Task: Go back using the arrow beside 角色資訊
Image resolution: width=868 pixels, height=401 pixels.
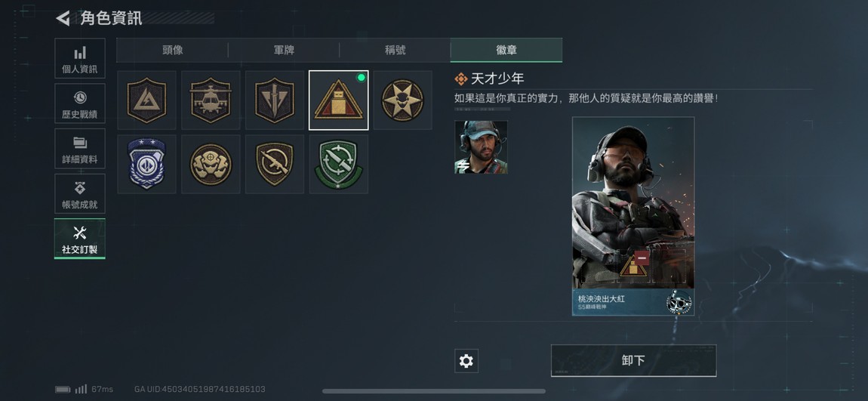Action: click(63, 18)
